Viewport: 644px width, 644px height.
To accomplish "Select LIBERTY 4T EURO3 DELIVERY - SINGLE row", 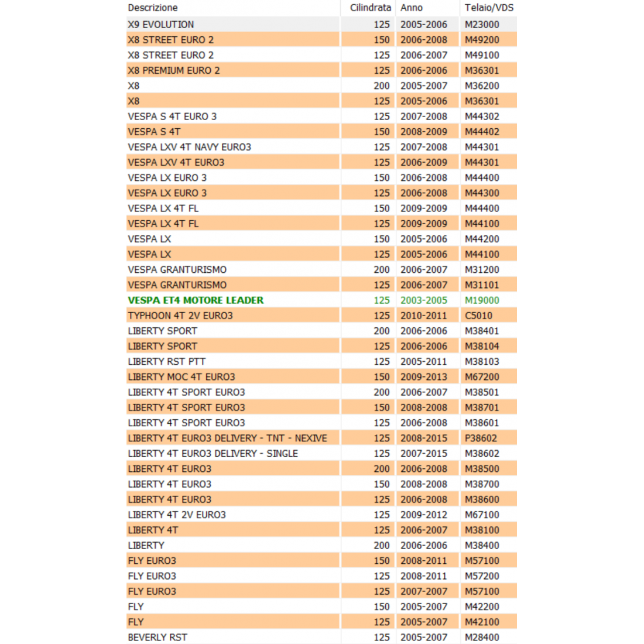I will pos(213,454).
